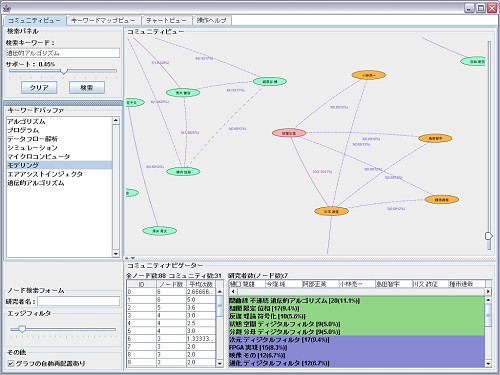Screen dimensions: 500x375
Task: Select community row with ID 0
Action: 171,292
